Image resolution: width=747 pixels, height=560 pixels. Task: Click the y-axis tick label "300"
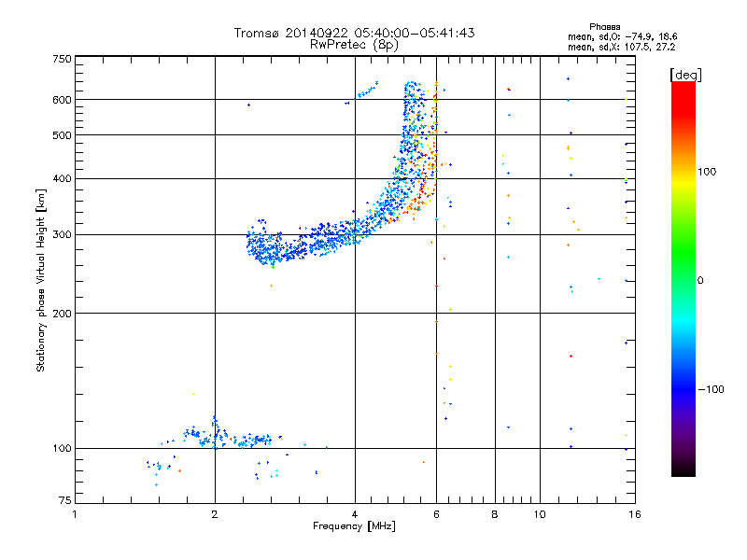[62, 235]
